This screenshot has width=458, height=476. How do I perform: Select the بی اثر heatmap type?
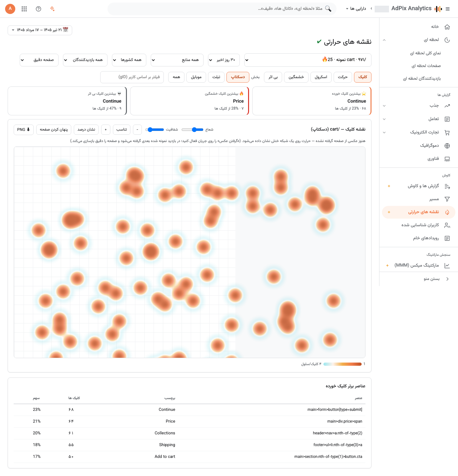coord(273,77)
